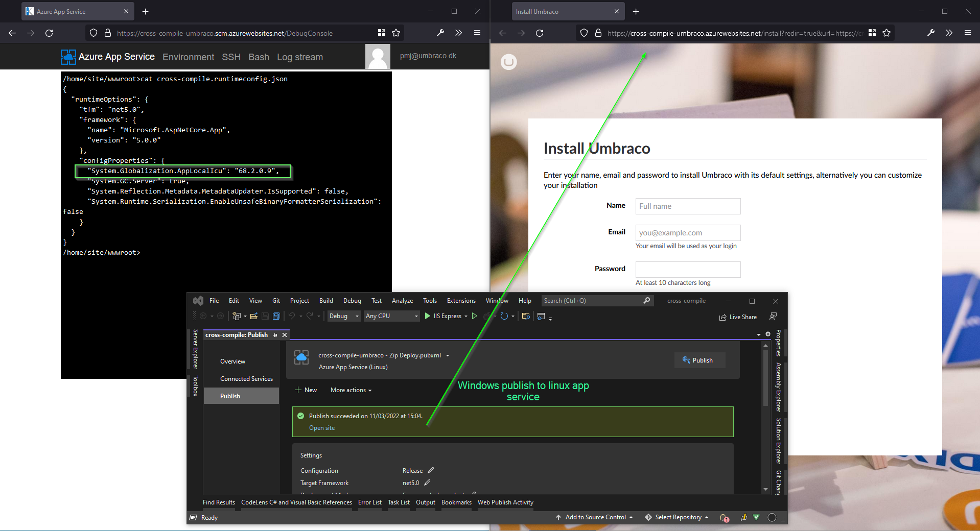
Task: Open the Build menu in Visual Studio
Action: 326,301
